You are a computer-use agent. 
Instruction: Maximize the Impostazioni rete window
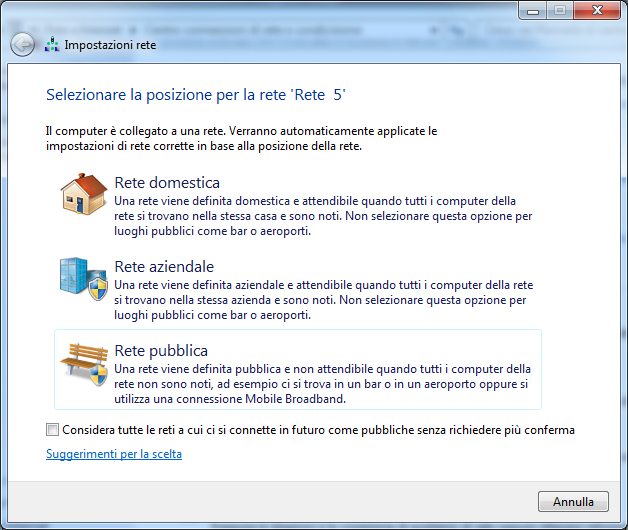558,10
